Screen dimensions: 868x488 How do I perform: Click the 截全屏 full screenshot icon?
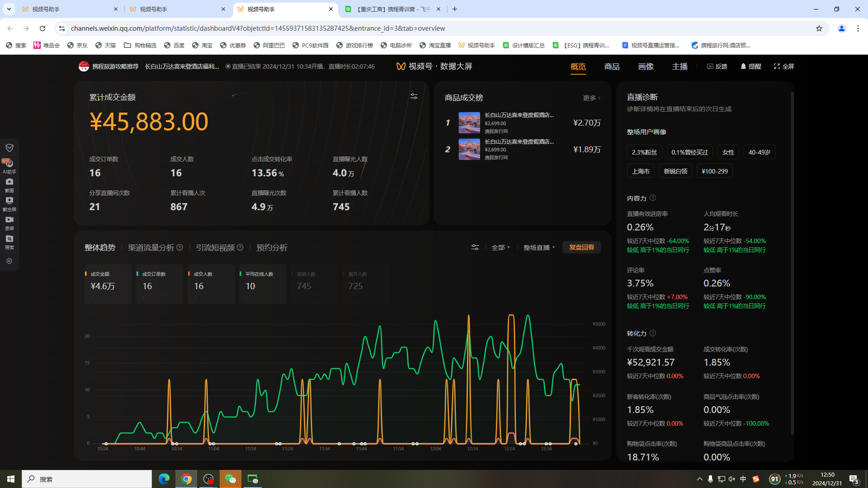point(9,201)
